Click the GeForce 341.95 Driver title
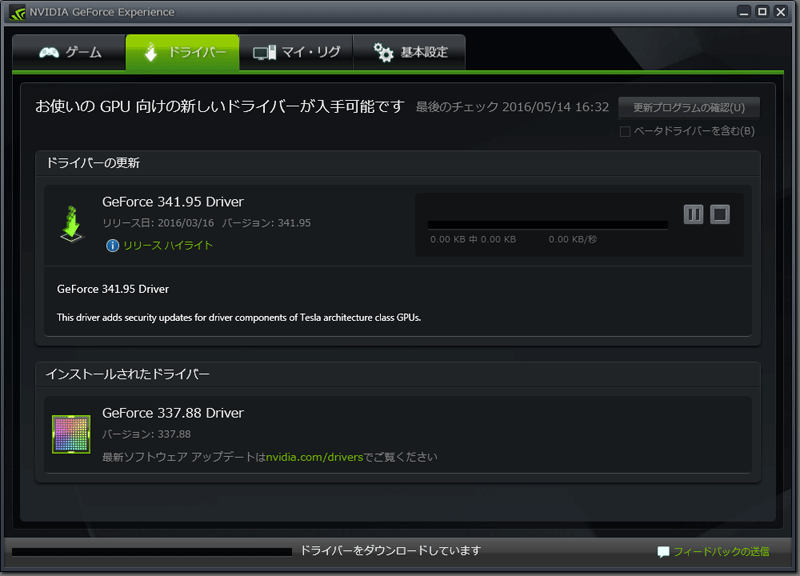800x576 pixels. (x=173, y=202)
